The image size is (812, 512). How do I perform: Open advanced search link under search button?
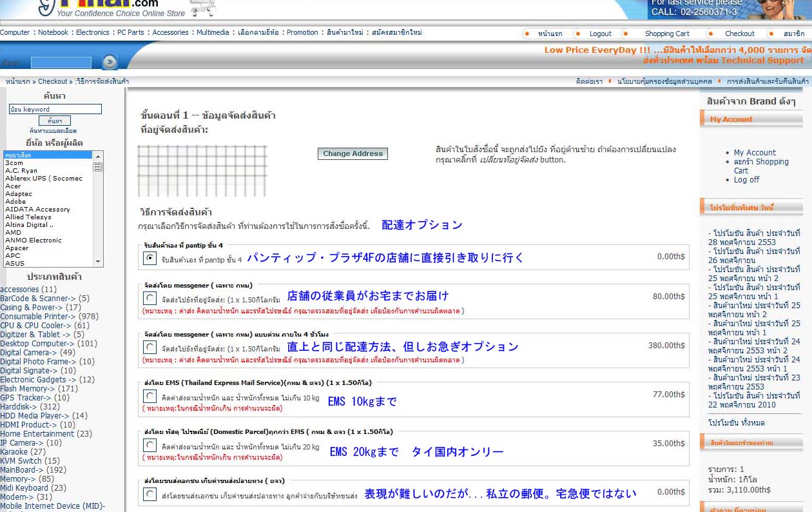pos(53,131)
